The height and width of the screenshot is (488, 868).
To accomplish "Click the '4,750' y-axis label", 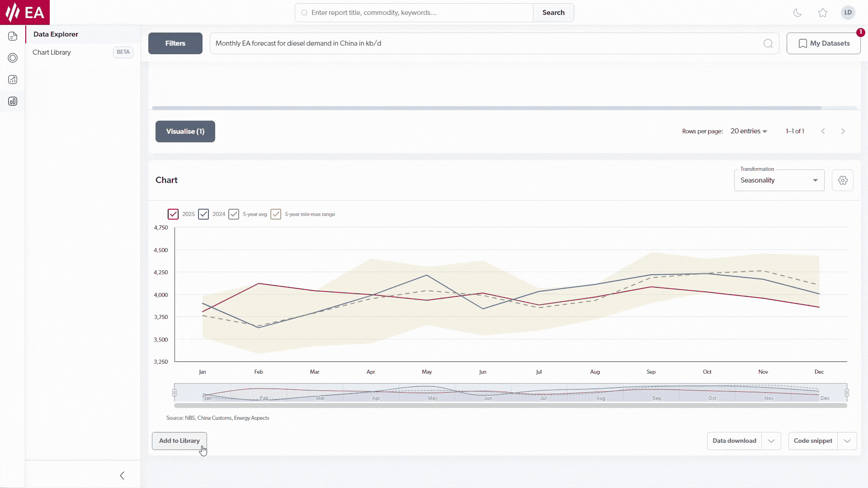I will (x=161, y=228).
